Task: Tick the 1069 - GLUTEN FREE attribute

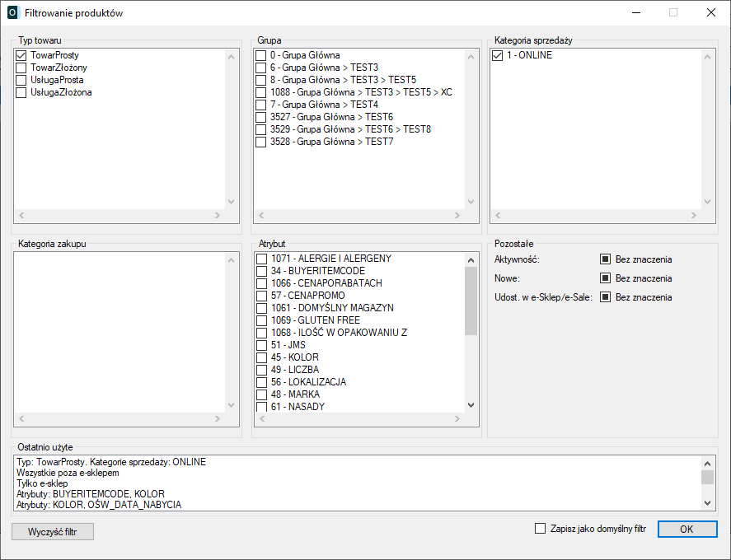Action: pos(261,320)
